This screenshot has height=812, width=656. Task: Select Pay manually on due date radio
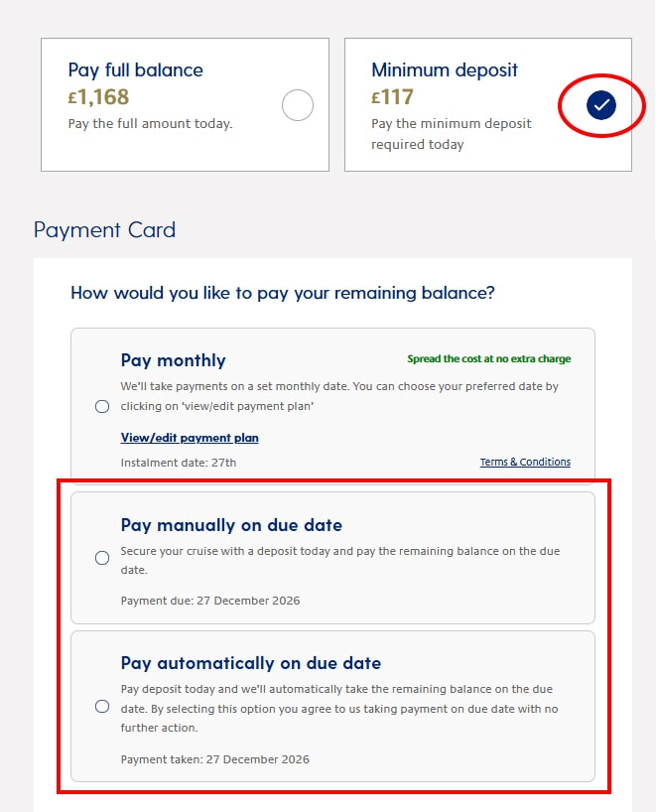point(102,558)
